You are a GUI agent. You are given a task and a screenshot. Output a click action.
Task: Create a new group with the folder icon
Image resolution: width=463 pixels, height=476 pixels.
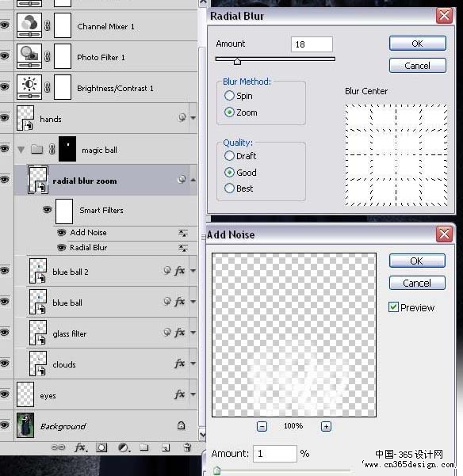tap(144, 447)
